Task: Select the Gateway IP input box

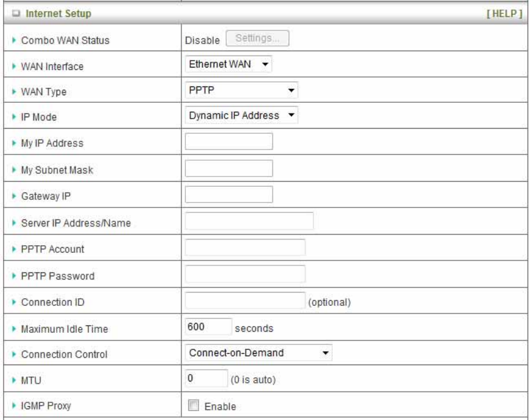Action: click(228, 194)
